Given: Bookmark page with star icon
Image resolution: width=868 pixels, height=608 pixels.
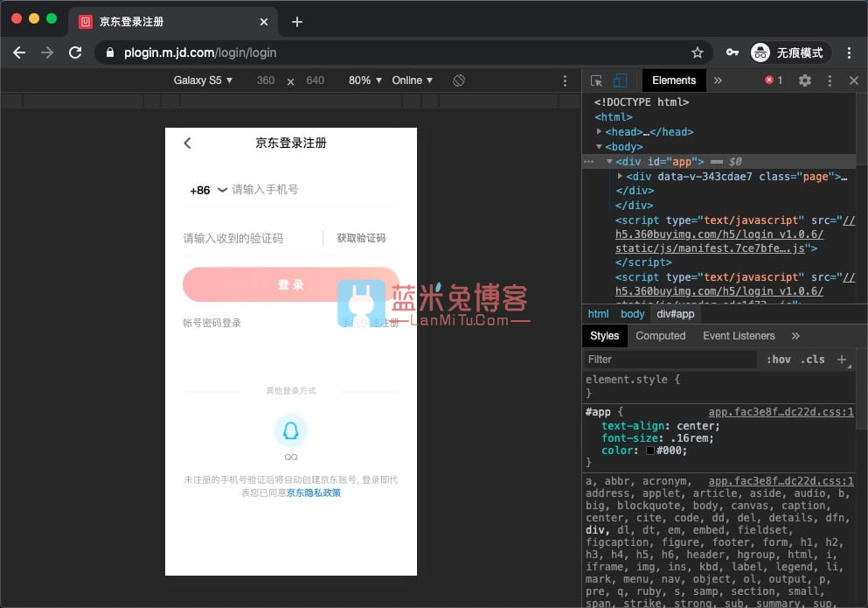Looking at the screenshot, I should click(x=697, y=52).
